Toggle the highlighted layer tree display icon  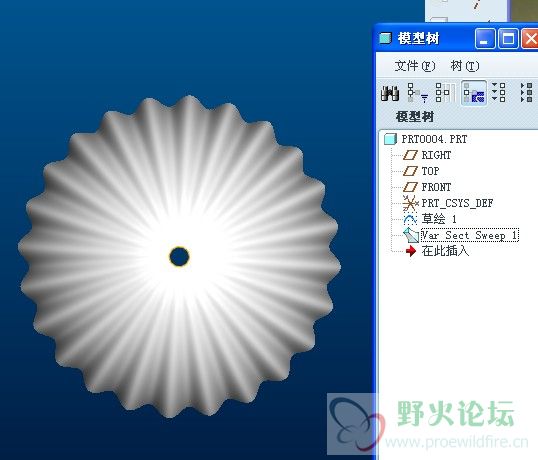474,93
